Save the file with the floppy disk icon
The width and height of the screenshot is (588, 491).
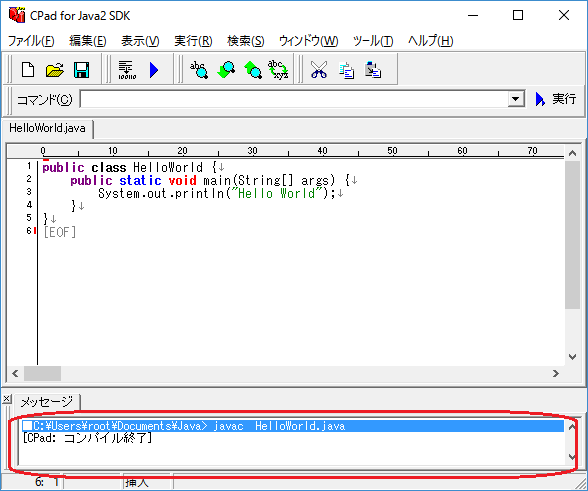click(x=82, y=70)
